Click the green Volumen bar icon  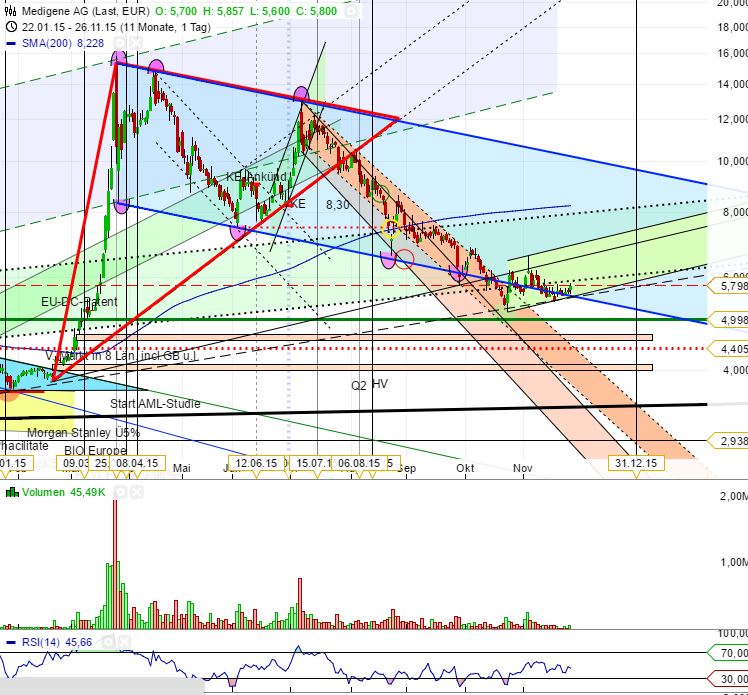coord(12,492)
